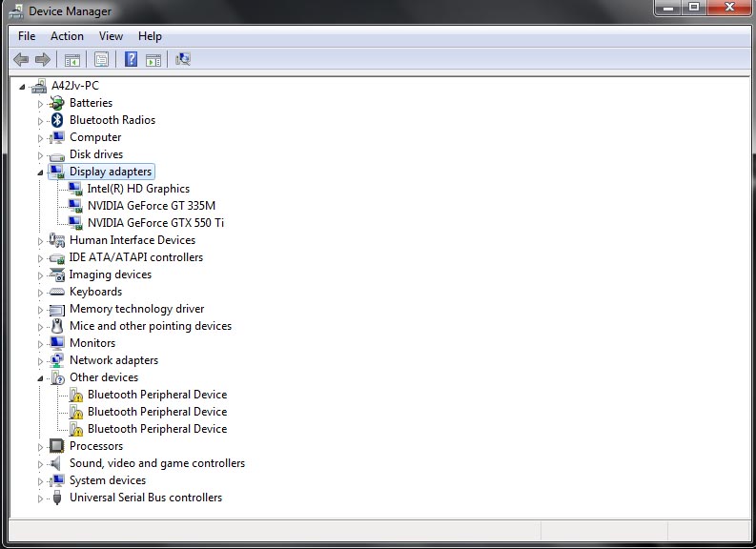Select the Processors label

coord(96,446)
